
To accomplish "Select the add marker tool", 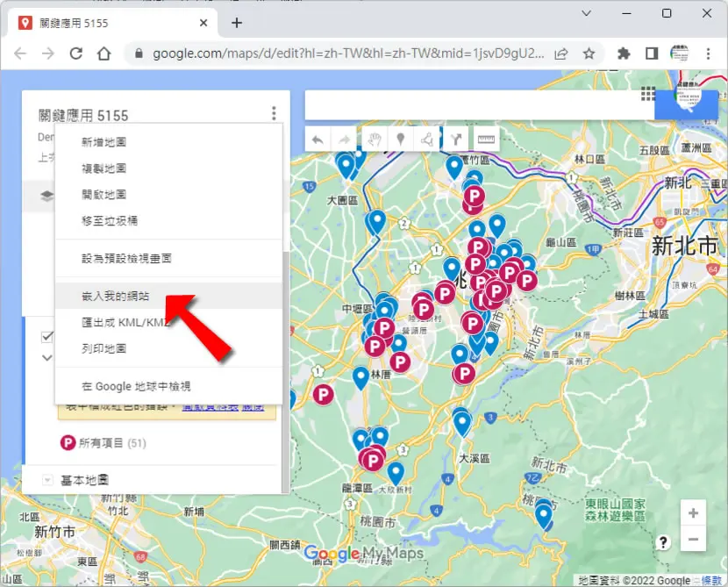I will point(400,139).
